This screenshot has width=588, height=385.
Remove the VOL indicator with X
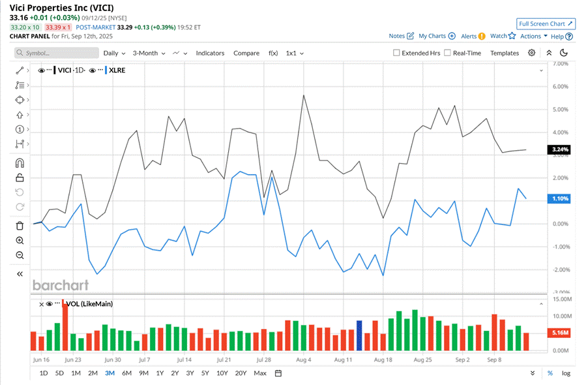tap(41, 304)
